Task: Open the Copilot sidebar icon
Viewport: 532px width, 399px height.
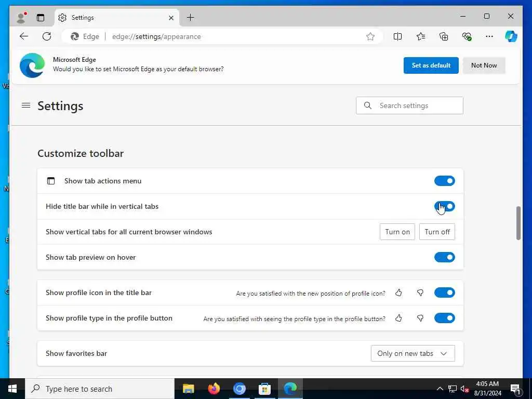Action: pos(511,36)
